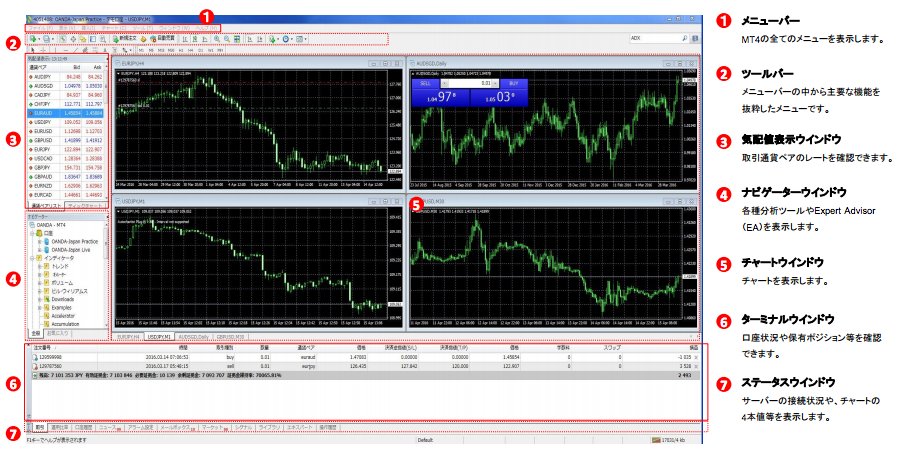Open the indicators list dropdown icon
Viewport: 899px width, 461px height.
(273, 39)
